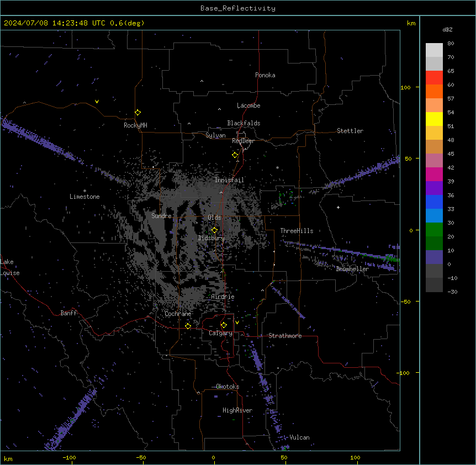
Task: Select the RedDeer city label
Action: 243,141
